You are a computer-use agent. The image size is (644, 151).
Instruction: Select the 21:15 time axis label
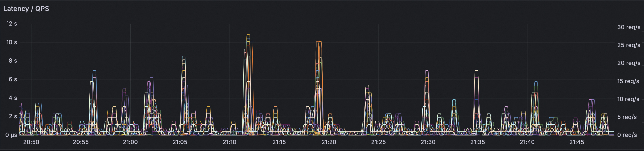click(x=279, y=142)
